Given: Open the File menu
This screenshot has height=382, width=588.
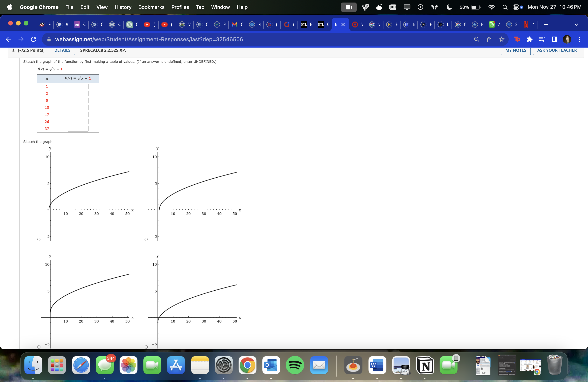Looking at the screenshot, I should tap(69, 7).
